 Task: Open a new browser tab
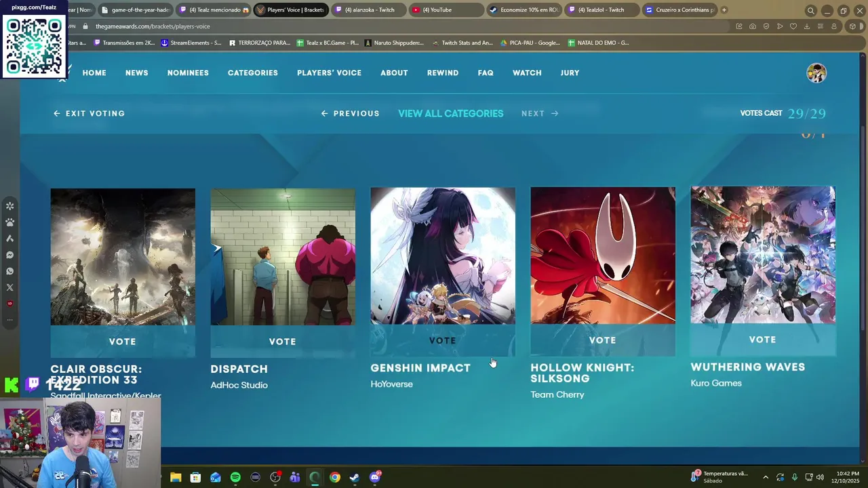(724, 9)
